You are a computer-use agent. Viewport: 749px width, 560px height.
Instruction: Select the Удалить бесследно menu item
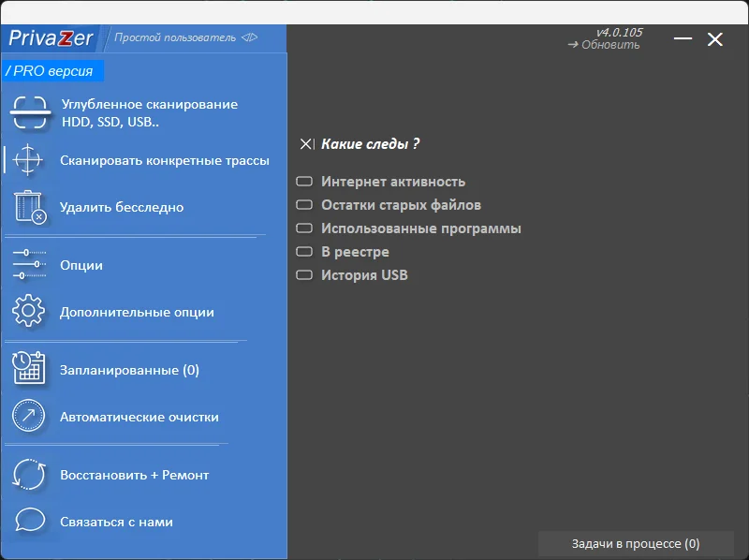tap(122, 207)
